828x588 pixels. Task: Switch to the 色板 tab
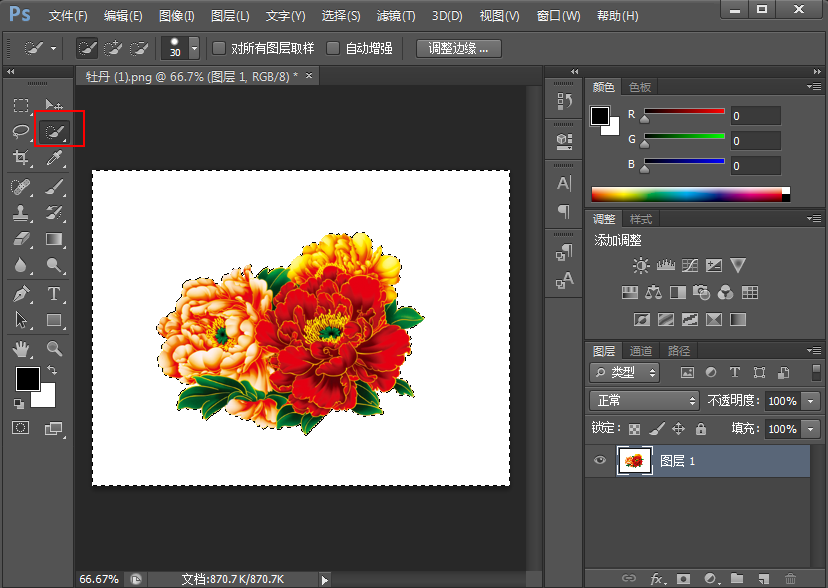[640, 87]
